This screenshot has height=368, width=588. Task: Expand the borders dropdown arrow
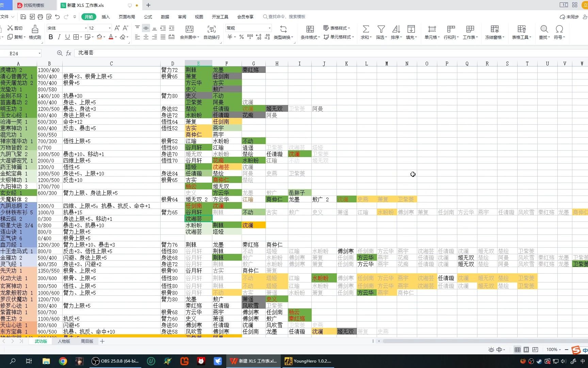pyautogui.click(x=81, y=37)
